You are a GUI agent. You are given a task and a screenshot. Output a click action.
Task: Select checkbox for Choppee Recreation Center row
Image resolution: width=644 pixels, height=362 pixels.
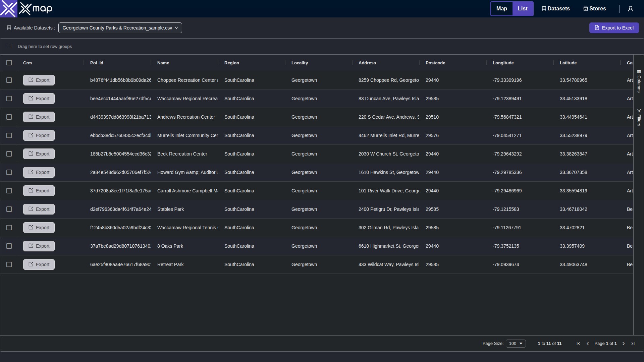click(9, 80)
